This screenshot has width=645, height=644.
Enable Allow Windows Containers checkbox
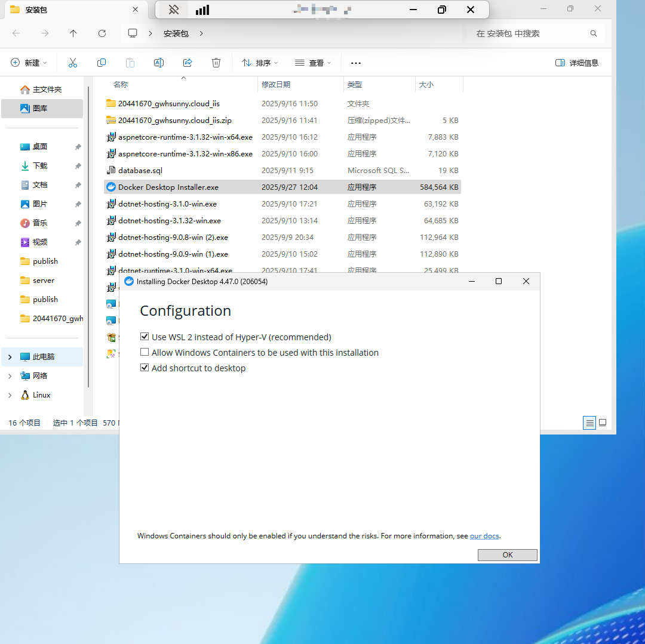(x=145, y=352)
